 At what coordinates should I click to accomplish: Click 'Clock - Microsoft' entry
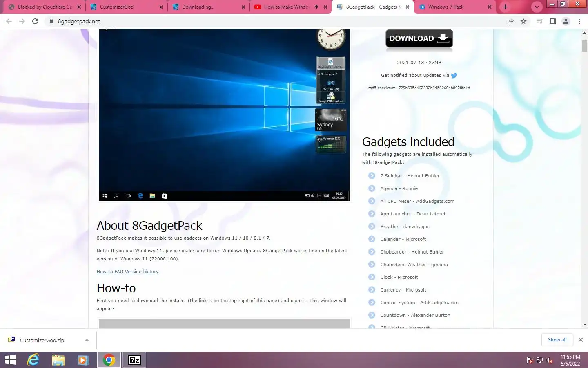click(x=399, y=277)
